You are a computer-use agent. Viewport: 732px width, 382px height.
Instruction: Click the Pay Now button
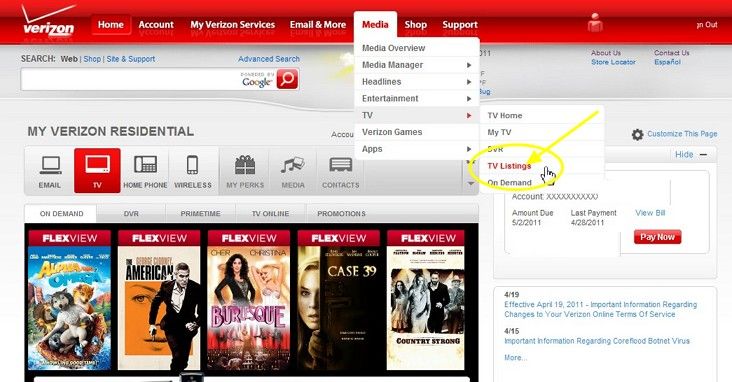[657, 237]
